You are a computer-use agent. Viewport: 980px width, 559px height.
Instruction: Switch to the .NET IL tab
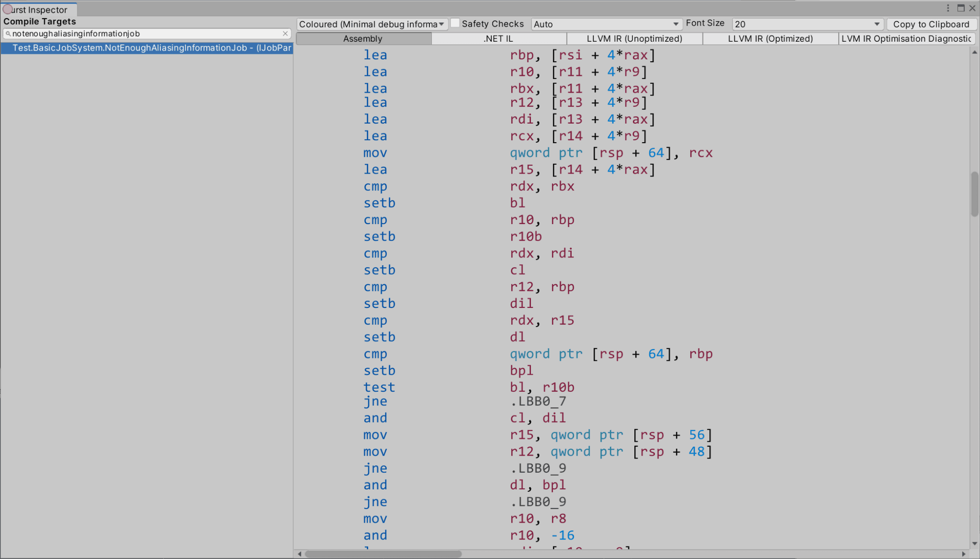(x=499, y=39)
